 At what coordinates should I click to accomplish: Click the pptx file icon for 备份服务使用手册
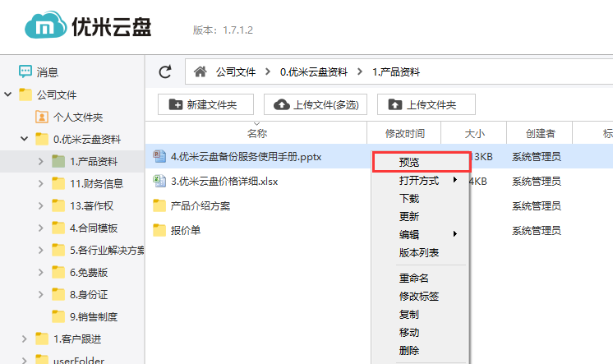click(x=160, y=156)
